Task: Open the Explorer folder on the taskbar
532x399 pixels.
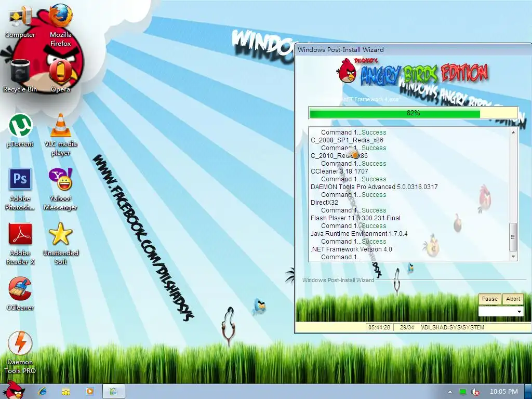Action: [x=66, y=392]
